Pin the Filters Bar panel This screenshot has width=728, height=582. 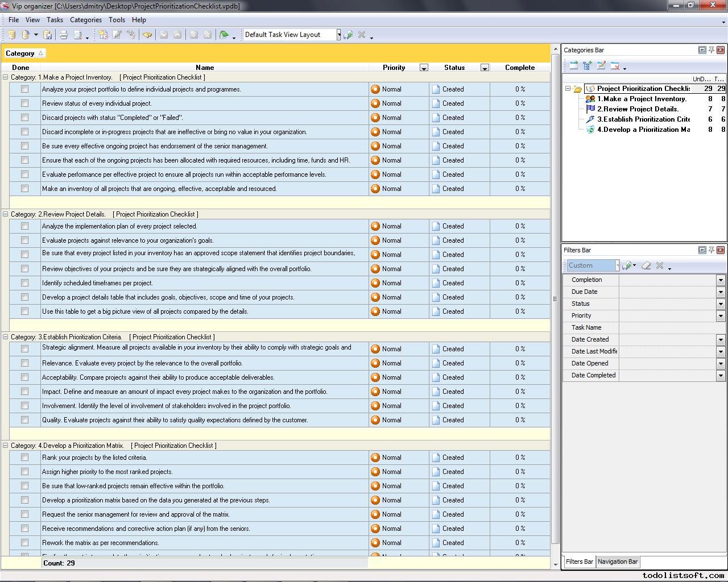click(x=711, y=250)
